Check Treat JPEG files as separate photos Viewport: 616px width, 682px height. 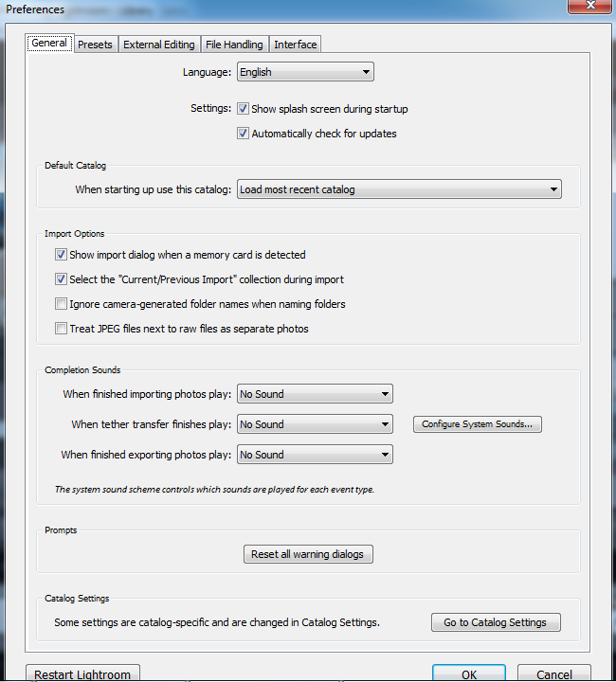click(x=62, y=329)
